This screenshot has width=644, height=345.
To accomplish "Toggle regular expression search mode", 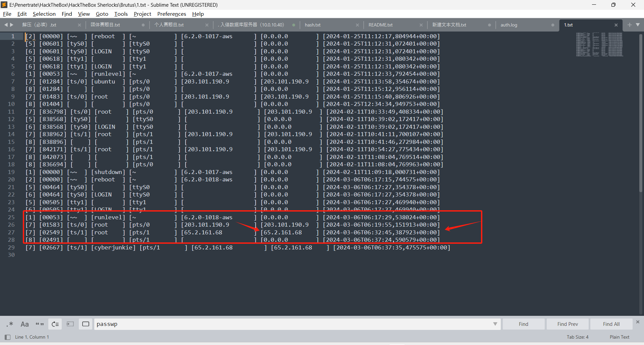I will coord(10,324).
